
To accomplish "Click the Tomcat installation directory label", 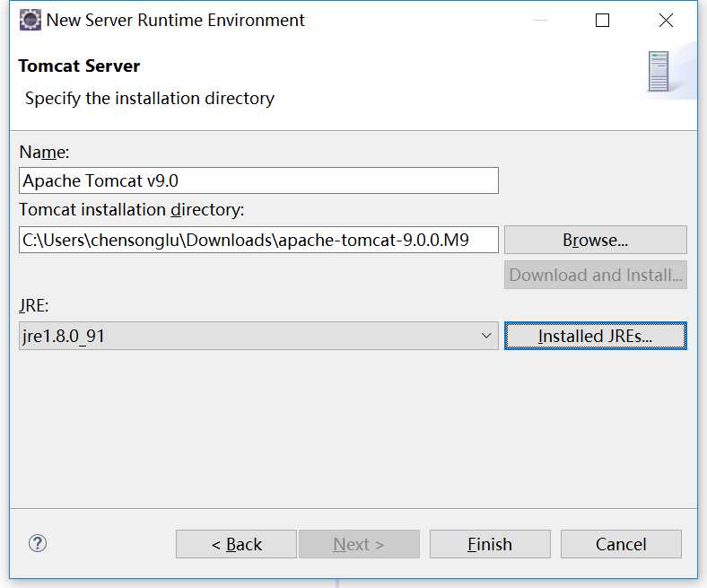I will coord(132,210).
